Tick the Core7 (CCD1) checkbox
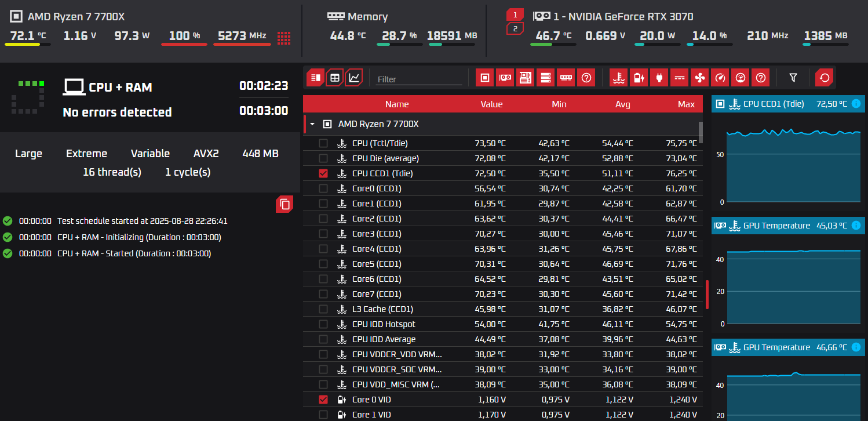This screenshot has height=421, width=868. point(323,294)
